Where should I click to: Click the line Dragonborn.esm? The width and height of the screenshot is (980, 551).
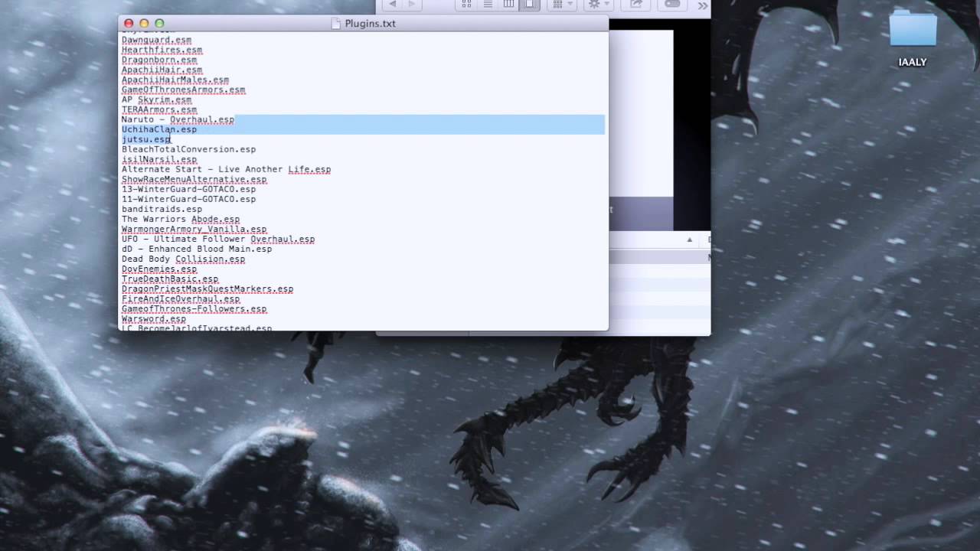click(158, 60)
